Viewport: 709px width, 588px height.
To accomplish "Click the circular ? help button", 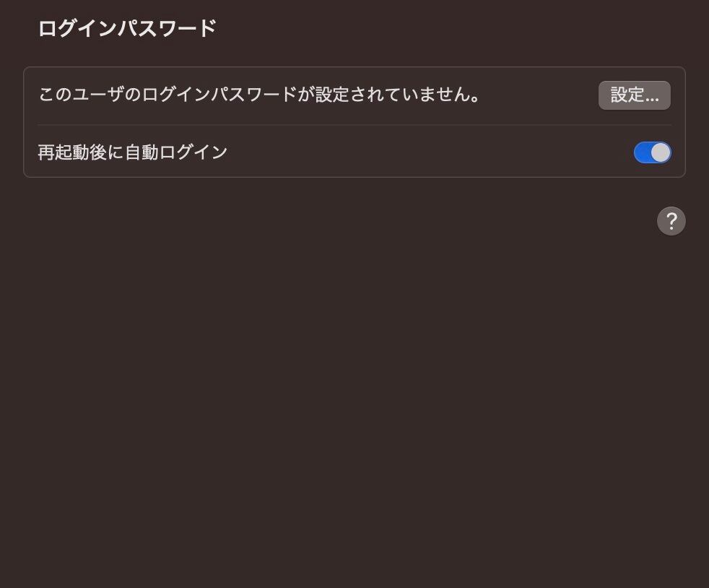I will pos(671,221).
